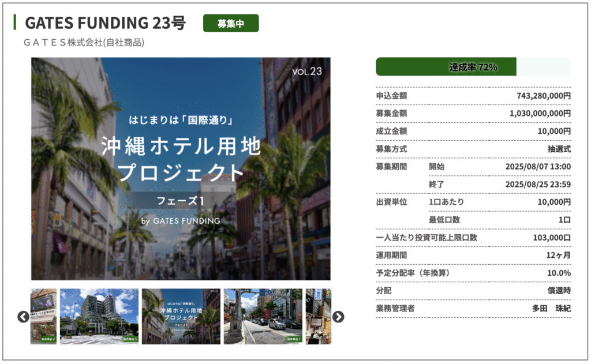Select the 沖縄ホテル用地 project cover thumbnail
This screenshot has height=364, width=591.
[181, 316]
